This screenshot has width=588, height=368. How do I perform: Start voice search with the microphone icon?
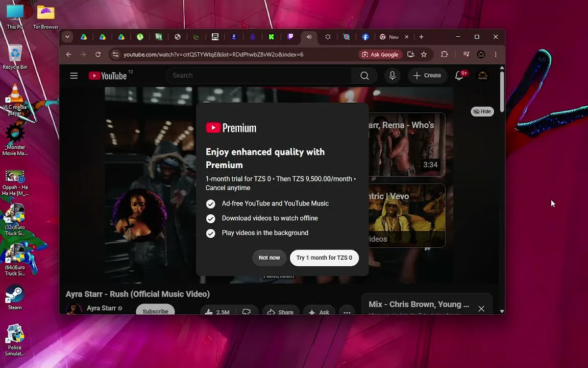[x=392, y=76]
